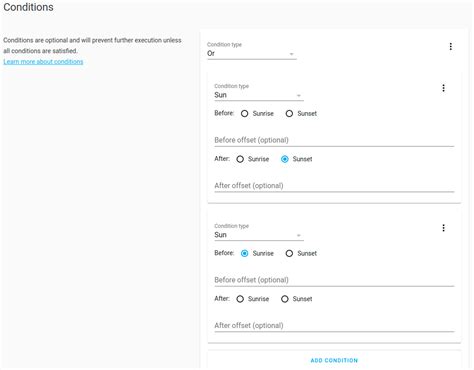Open the first Sun condition's three-dot menu

[x=443, y=88]
